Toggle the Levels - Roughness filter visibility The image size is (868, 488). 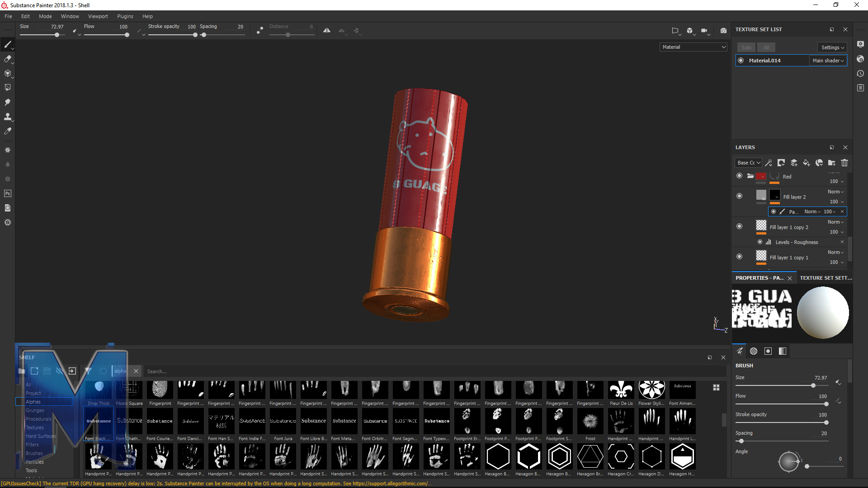coord(760,242)
